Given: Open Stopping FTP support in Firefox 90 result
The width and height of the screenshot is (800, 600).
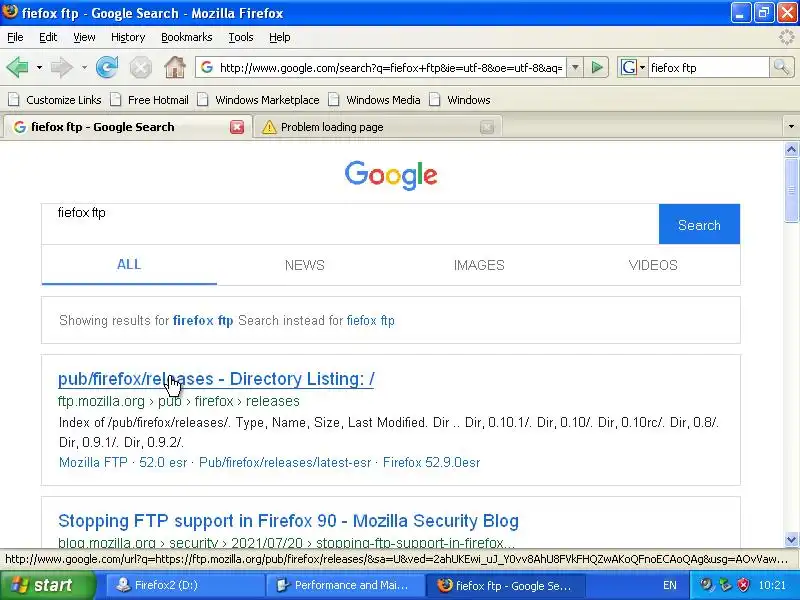Looking at the screenshot, I should (x=288, y=521).
